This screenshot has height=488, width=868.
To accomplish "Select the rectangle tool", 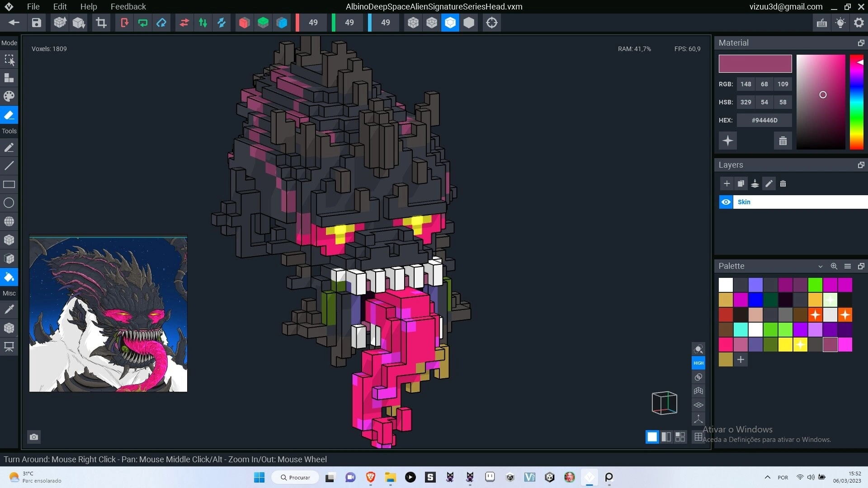I will pos(9,184).
